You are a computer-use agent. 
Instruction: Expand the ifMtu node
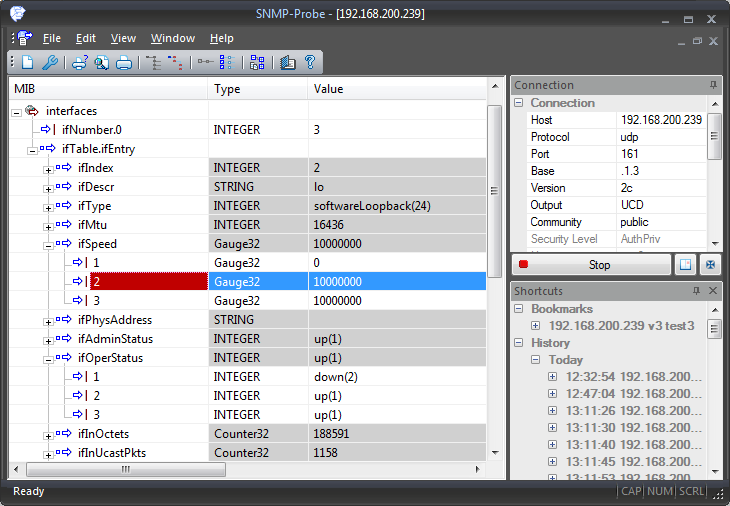(x=48, y=227)
